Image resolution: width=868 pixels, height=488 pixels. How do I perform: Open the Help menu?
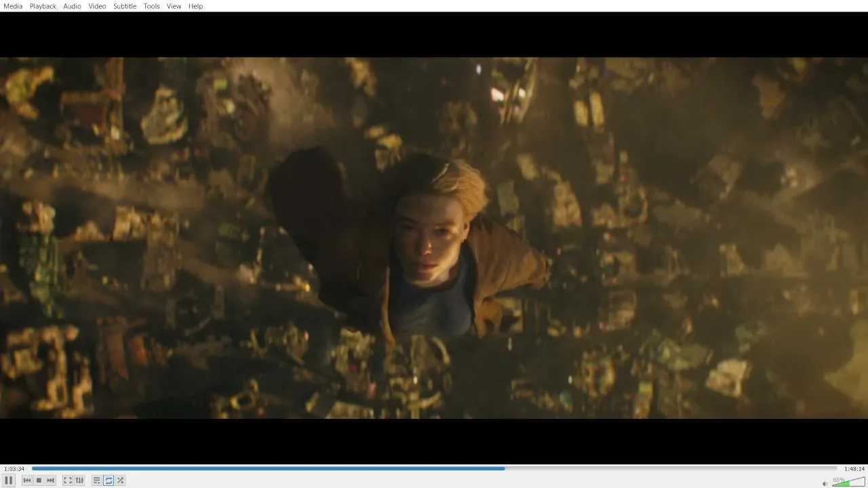pos(195,6)
